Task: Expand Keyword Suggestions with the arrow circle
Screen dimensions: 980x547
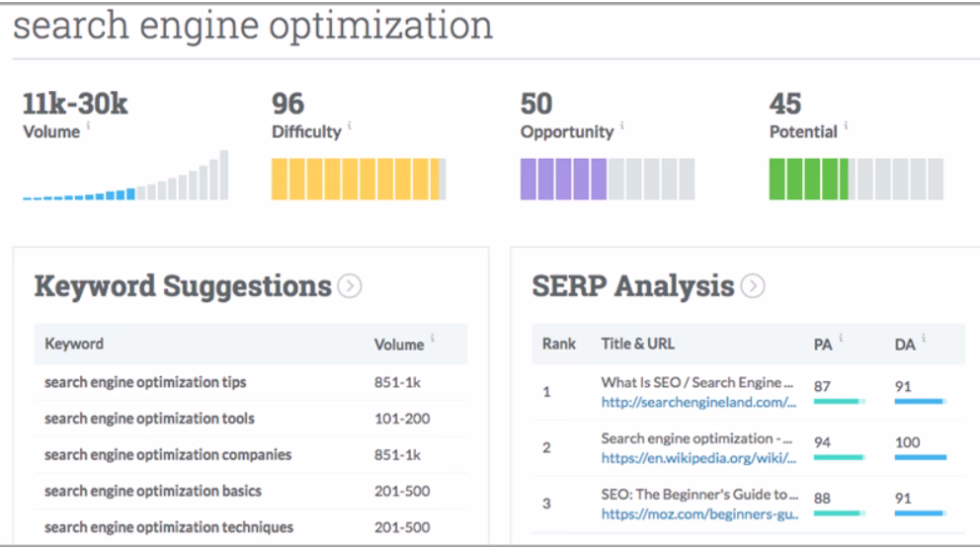Action: click(348, 287)
